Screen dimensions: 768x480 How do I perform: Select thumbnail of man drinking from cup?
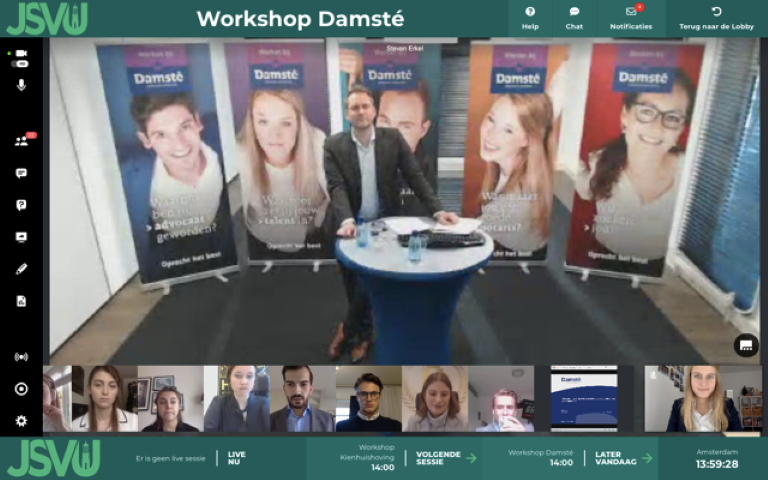coord(501,398)
